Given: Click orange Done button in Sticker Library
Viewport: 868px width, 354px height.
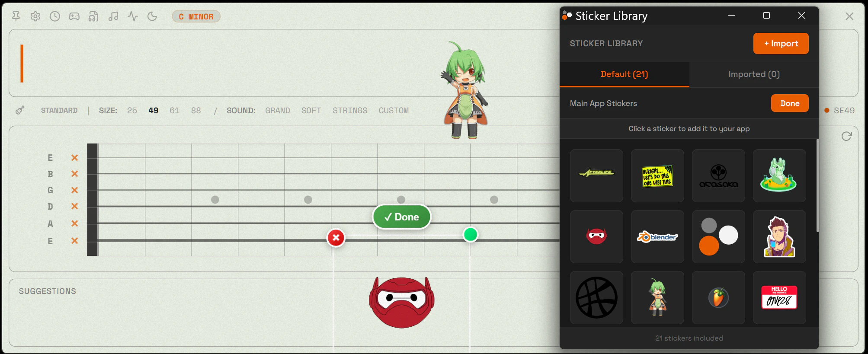Looking at the screenshot, I should [x=790, y=103].
